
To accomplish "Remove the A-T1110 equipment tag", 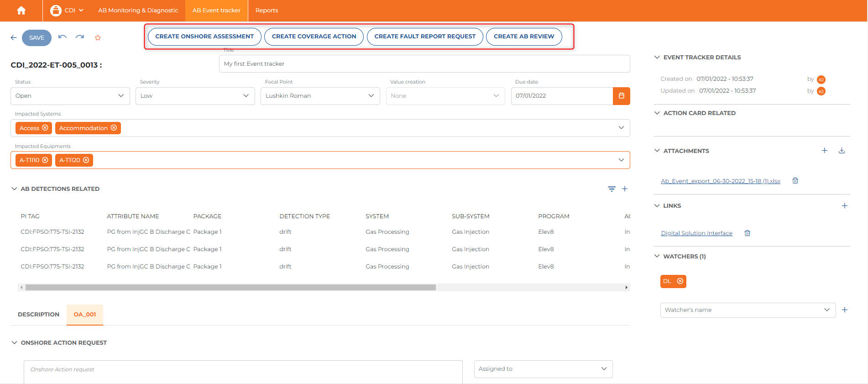I will pyautogui.click(x=45, y=160).
